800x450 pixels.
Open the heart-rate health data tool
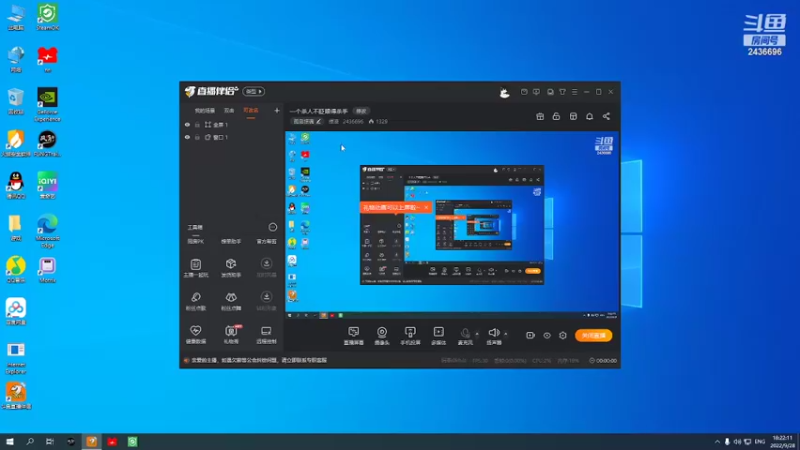195,334
